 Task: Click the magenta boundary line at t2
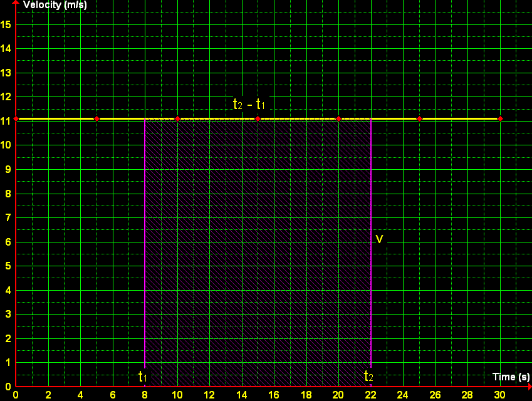click(x=370, y=251)
